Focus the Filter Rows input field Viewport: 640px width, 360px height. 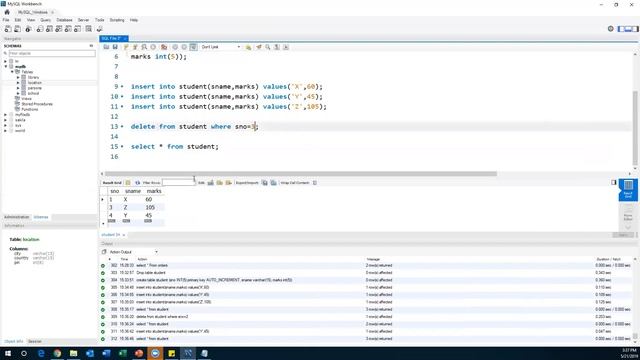(x=179, y=183)
